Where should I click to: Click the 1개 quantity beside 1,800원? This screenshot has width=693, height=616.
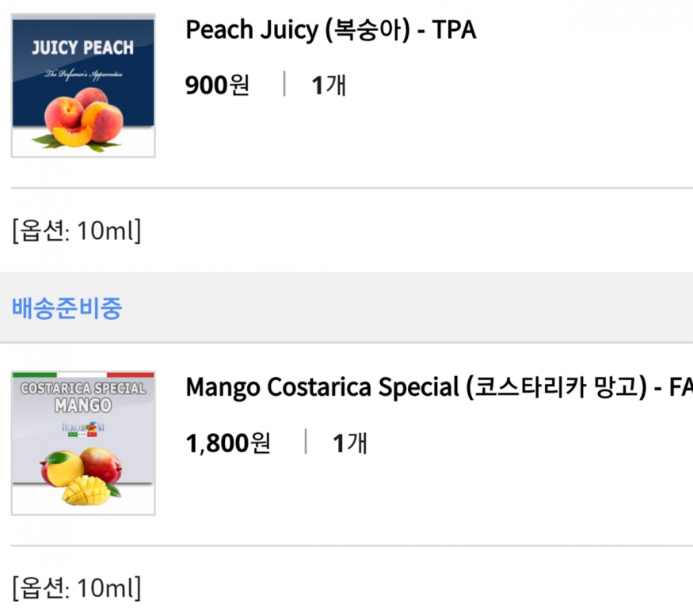pos(349,443)
